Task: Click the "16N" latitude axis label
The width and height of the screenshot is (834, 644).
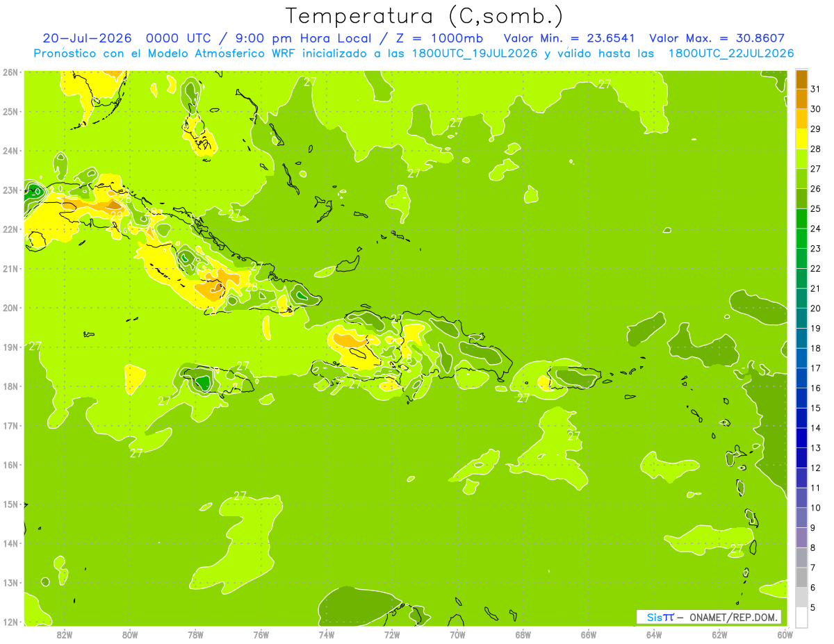Action: [x=10, y=465]
